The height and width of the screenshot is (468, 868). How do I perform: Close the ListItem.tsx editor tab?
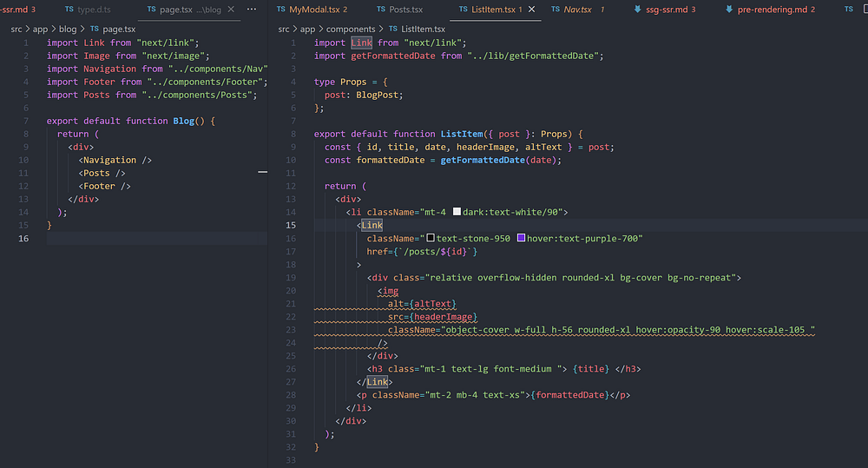[x=531, y=10]
